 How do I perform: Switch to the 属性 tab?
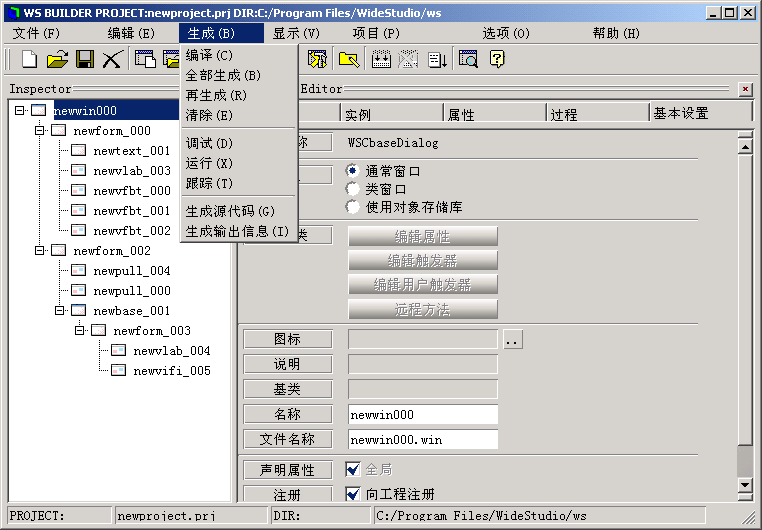tap(494, 115)
